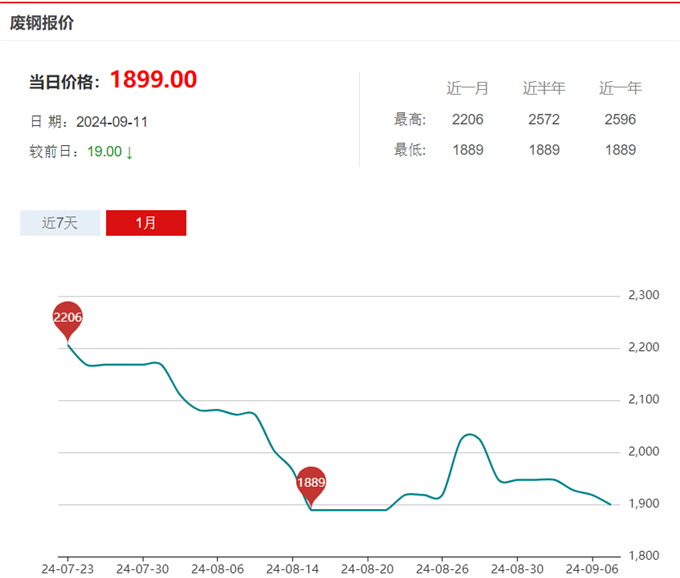Click the 最低 row label
Image resolution: width=680 pixels, height=578 pixels.
(410, 150)
